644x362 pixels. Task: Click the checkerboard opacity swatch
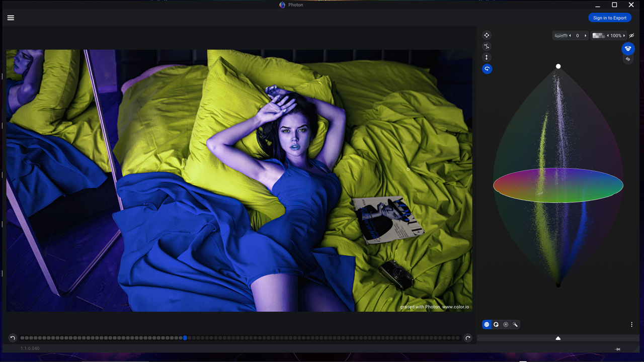point(598,36)
